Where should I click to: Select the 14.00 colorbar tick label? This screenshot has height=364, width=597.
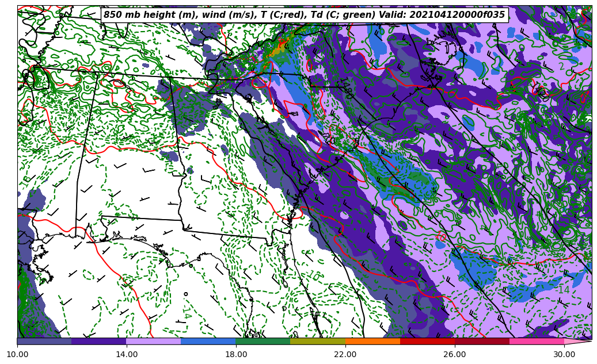[127, 354]
